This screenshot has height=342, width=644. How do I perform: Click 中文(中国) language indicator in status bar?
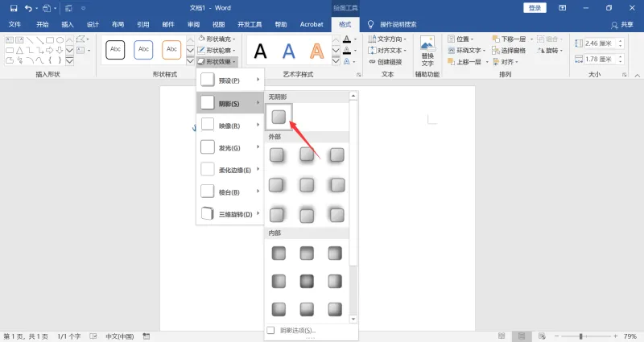click(x=119, y=336)
